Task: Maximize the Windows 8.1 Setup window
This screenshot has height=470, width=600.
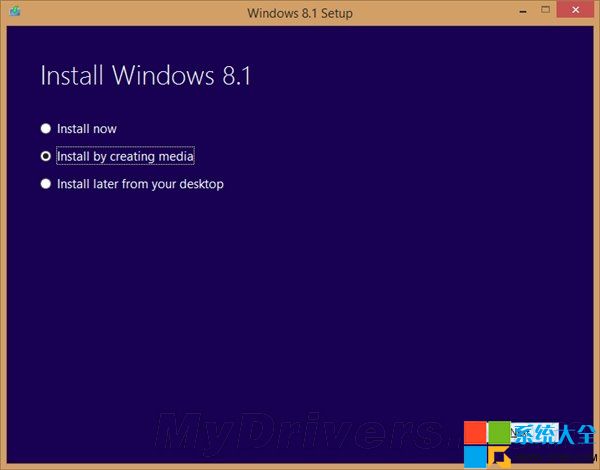Action: (x=546, y=10)
